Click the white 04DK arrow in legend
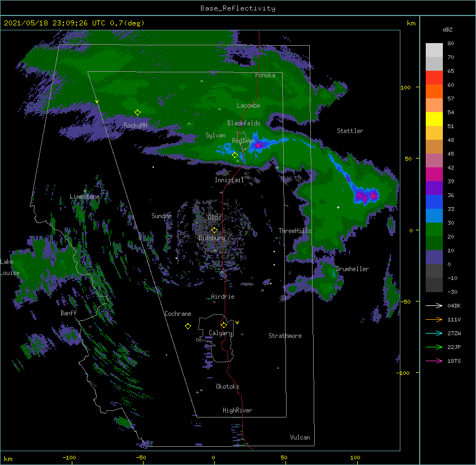The height and width of the screenshot is (465, 476). 434,305
